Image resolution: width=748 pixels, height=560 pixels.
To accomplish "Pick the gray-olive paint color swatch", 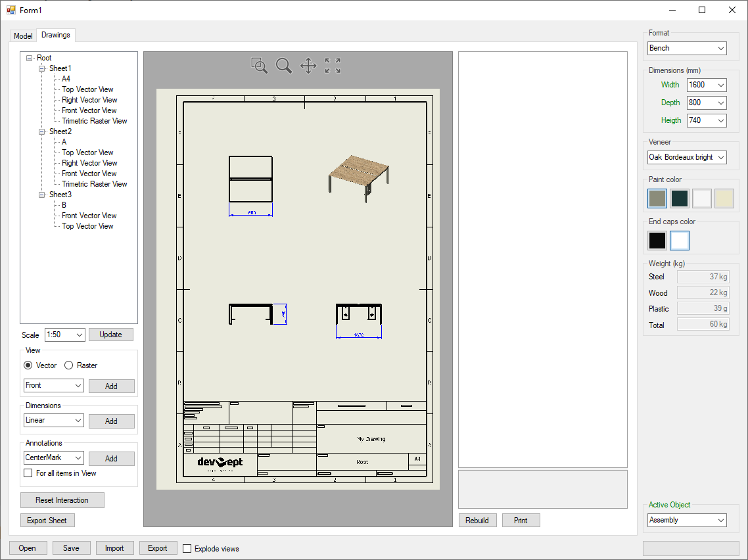I will 657,198.
